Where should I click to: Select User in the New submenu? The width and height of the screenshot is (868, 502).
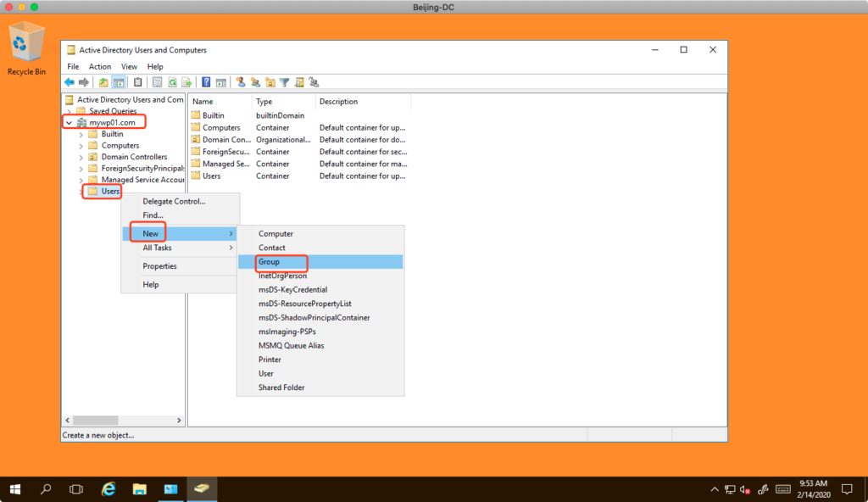pyautogui.click(x=266, y=374)
